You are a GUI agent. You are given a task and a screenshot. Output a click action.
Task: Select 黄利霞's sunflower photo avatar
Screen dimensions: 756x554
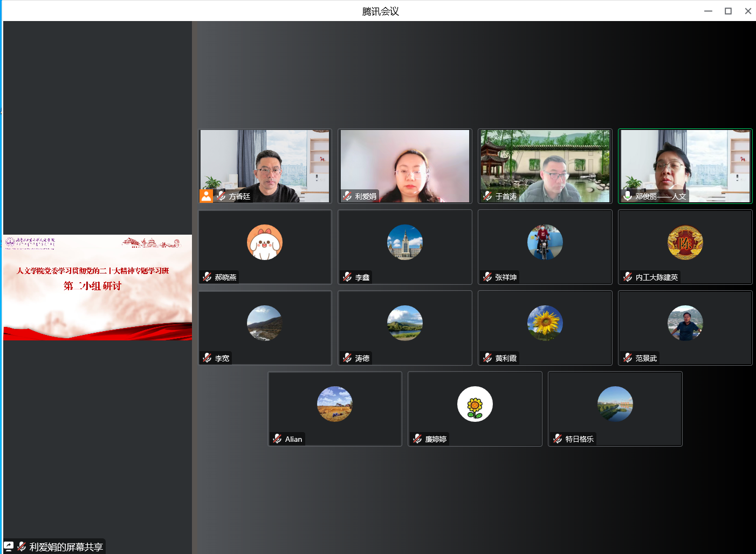545,323
